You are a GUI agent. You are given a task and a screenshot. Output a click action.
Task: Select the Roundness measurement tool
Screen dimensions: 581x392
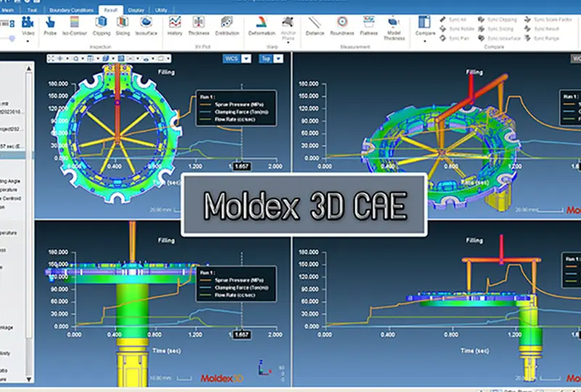[342, 26]
